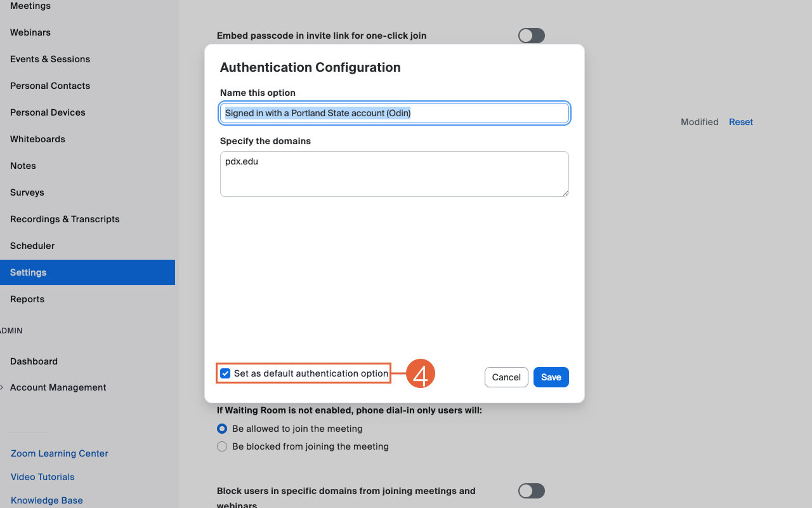
Task: Select Recordings & Transcripts
Action: (x=65, y=219)
